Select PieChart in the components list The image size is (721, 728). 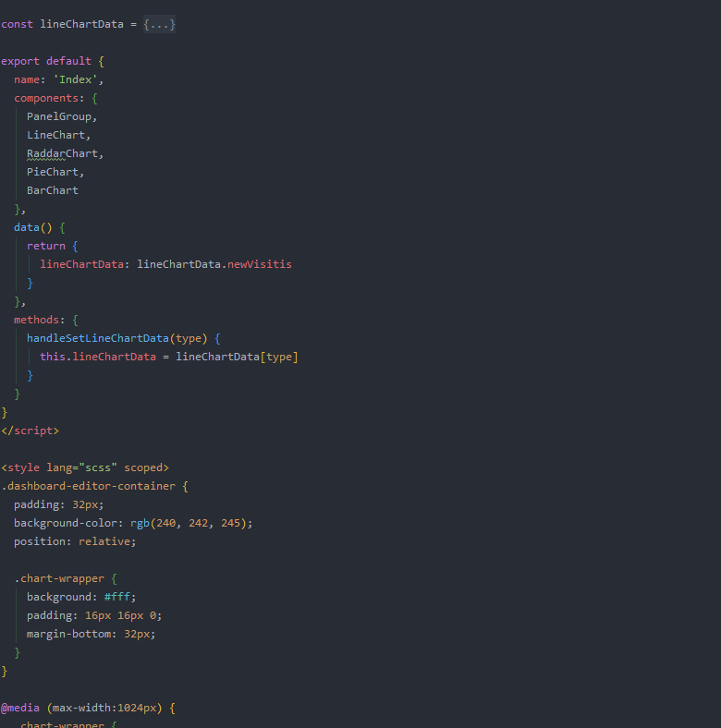click(53, 172)
